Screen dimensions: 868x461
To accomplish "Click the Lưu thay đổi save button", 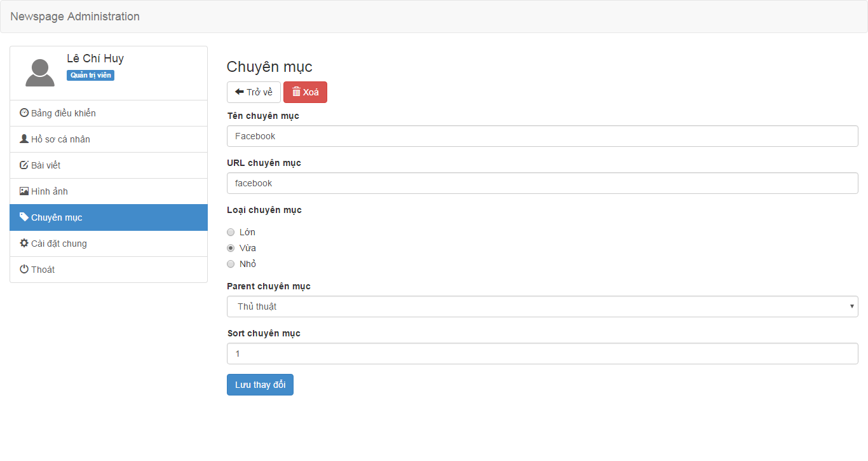I will point(260,385).
